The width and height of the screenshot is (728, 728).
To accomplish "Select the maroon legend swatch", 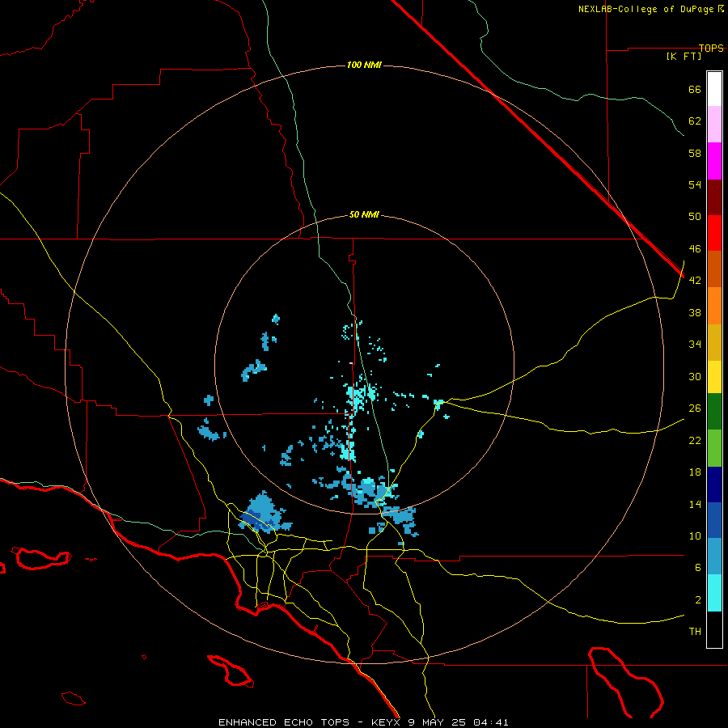I will (714, 197).
